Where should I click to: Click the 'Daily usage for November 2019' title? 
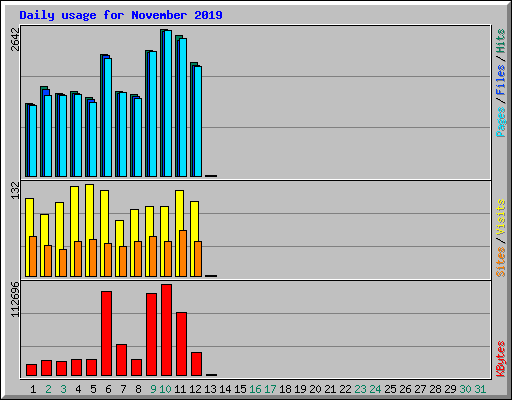121,15
